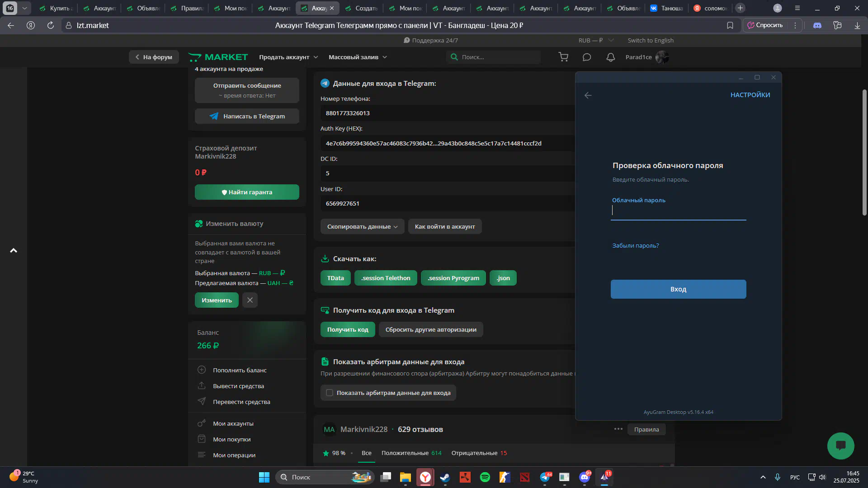Click the browser back arrow

[11, 25]
